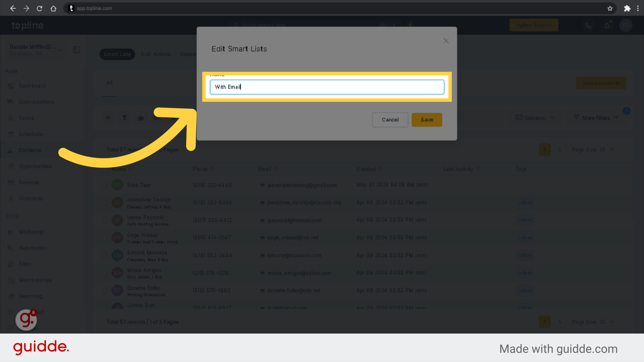Expand Dunder Mifflin account switcher
This screenshot has height=362, width=644.
point(36,50)
